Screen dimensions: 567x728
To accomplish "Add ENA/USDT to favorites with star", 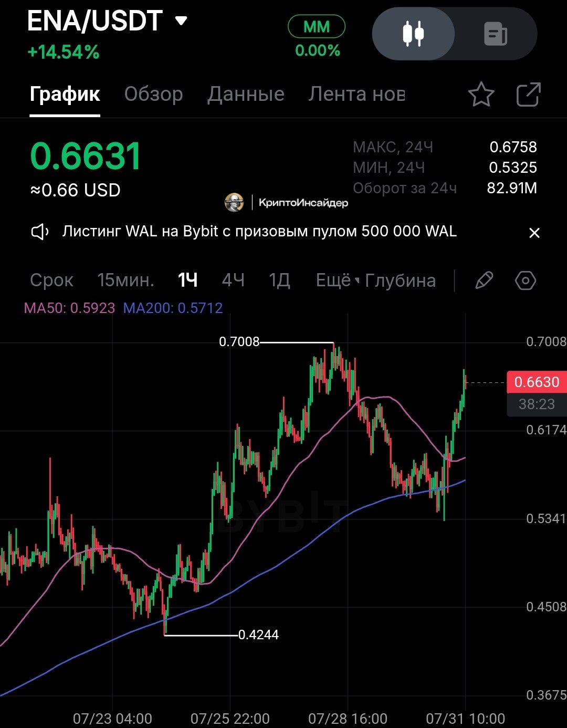I will pos(481,95).
